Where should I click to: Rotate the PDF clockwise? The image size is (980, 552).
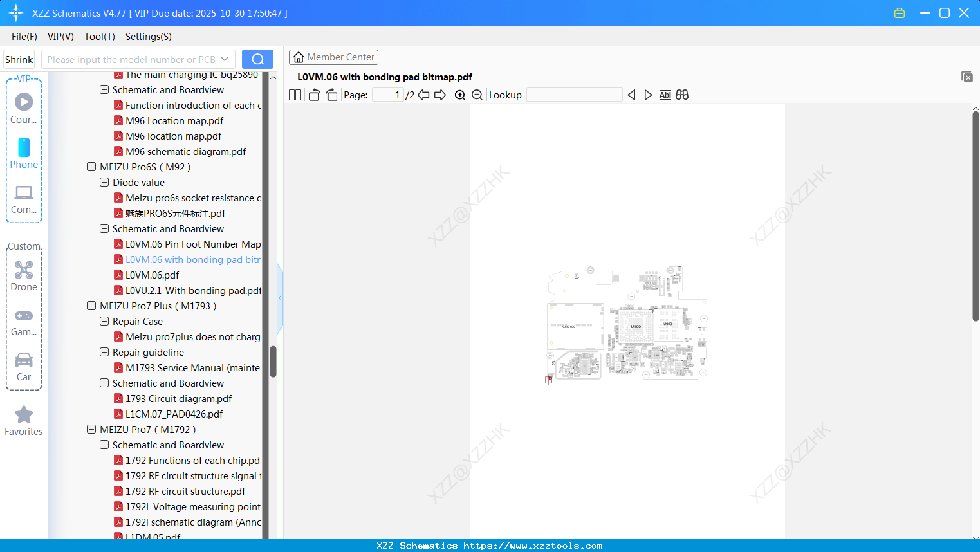(x=331, y=95)
